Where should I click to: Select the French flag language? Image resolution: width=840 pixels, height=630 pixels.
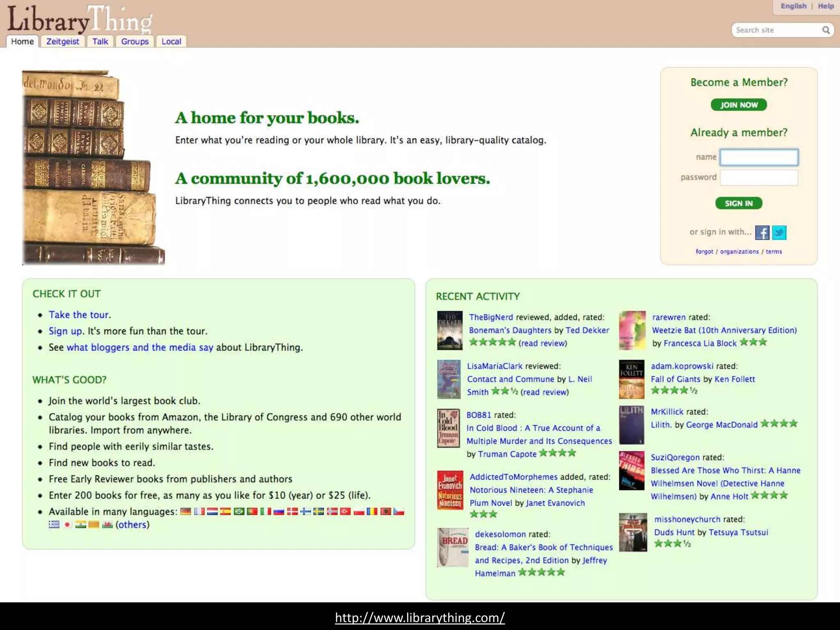click(199, 511)
